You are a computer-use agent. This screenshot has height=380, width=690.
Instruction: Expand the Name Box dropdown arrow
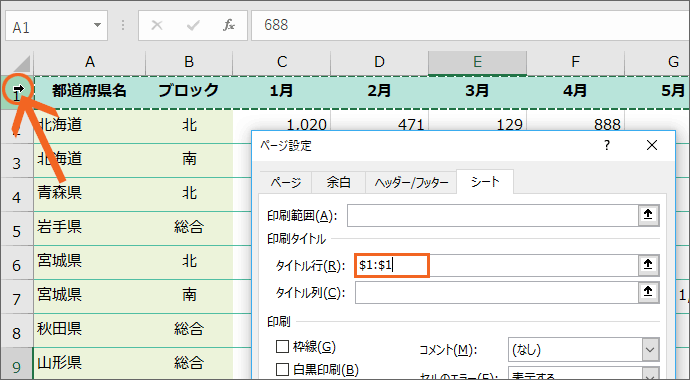[x=97, y=26]
